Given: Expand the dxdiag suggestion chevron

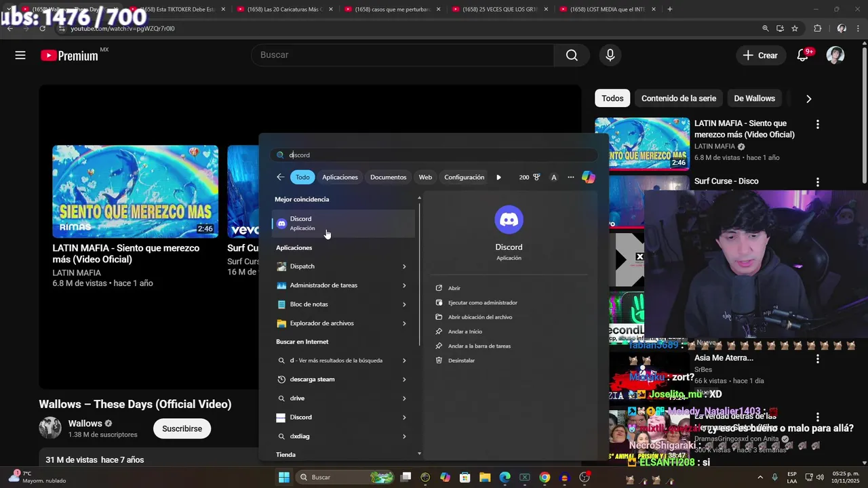Looking at the screenshot, I should tap(404, 436).
